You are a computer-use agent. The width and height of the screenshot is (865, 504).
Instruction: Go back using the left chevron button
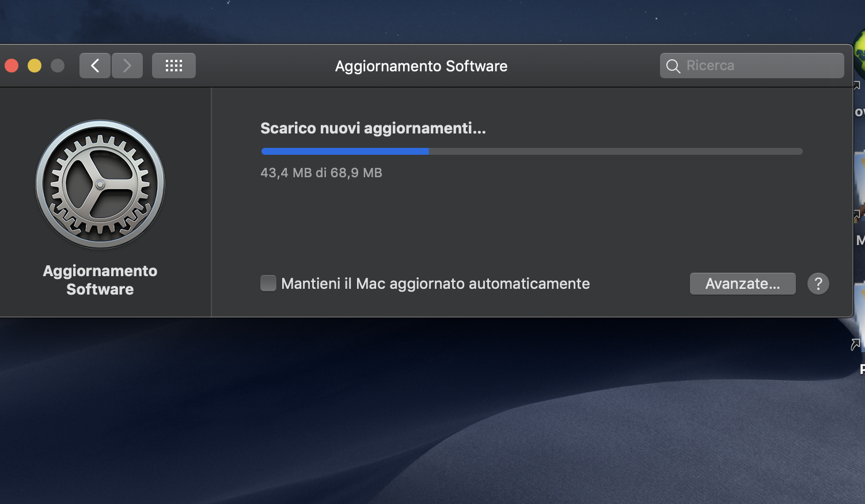coord(95,66)
